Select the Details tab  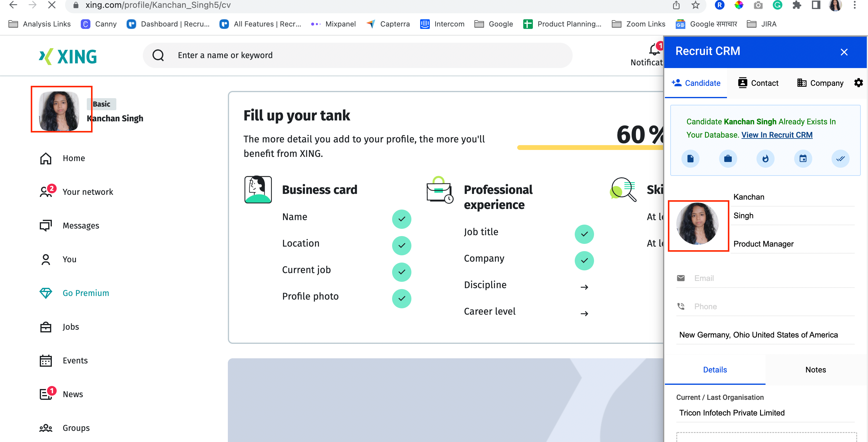[715, 370]
